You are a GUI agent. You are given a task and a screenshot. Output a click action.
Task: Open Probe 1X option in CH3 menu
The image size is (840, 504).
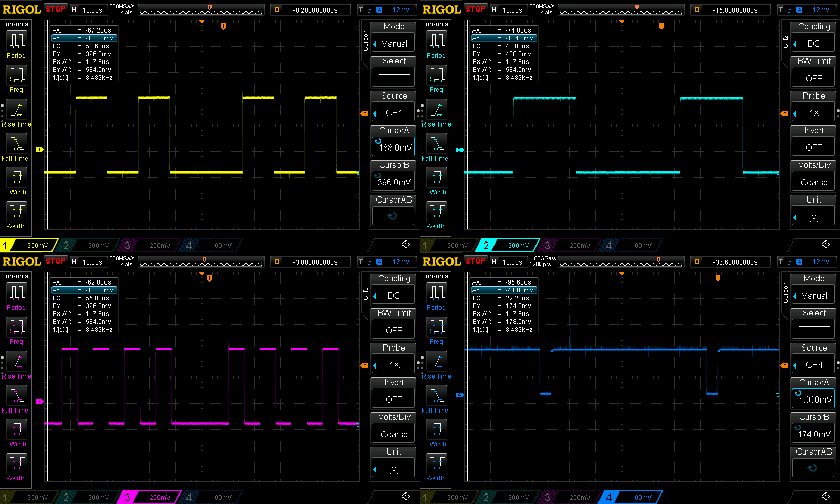pyautogui.click(x=393, y=358)
